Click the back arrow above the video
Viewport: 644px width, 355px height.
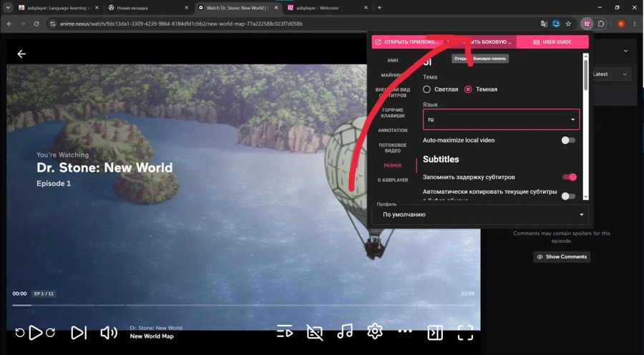pos(21,54)
